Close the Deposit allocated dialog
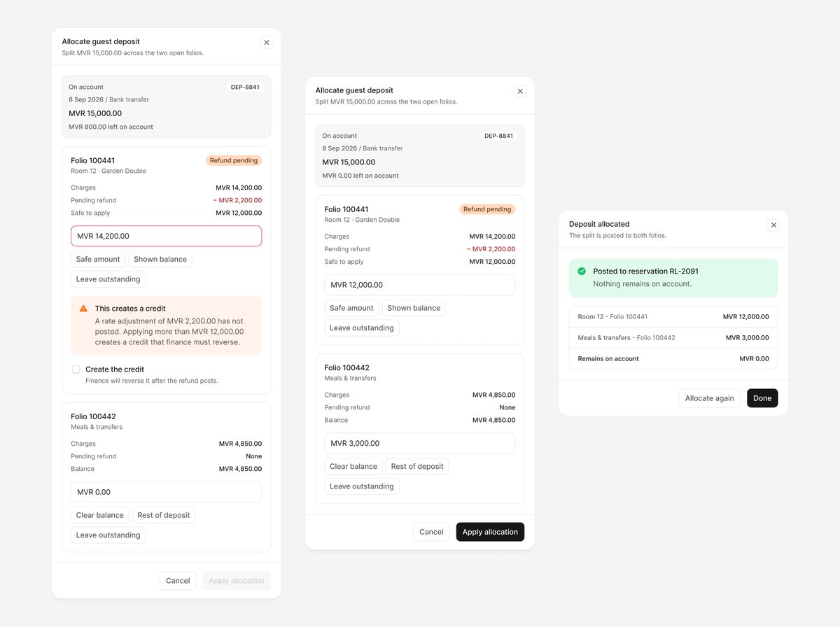Viewport: 840px width, 627px height. [x=773, y=225]
